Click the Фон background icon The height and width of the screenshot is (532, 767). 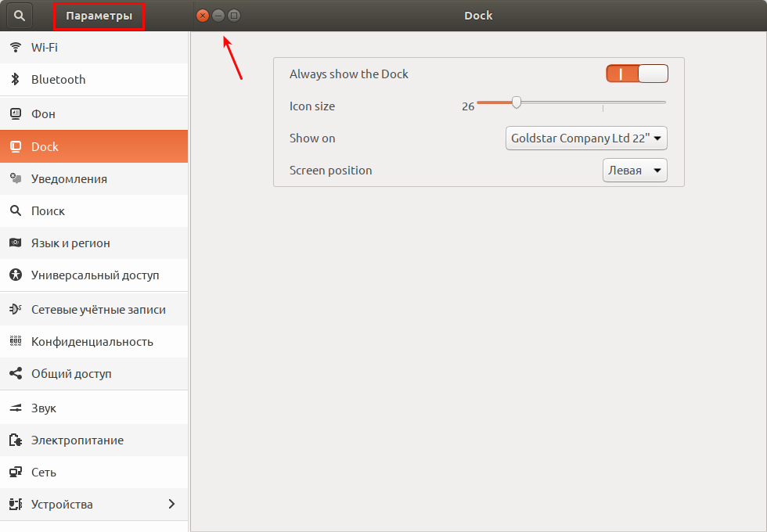(16, 114)
